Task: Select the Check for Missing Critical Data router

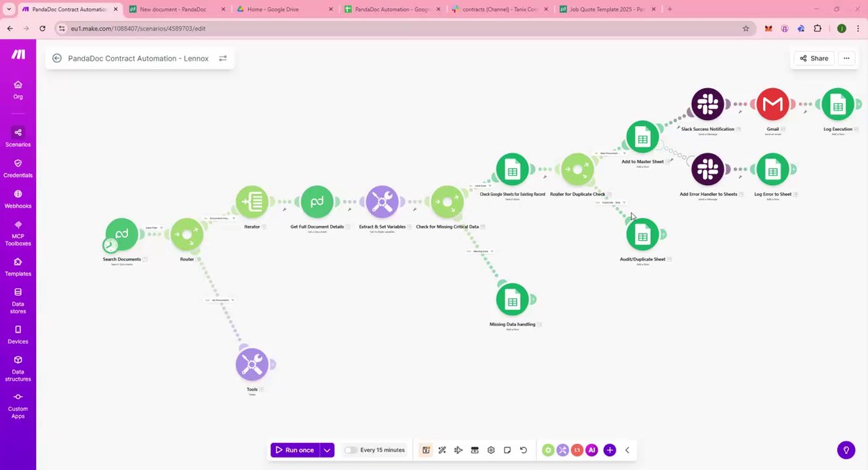Action: 447,202
